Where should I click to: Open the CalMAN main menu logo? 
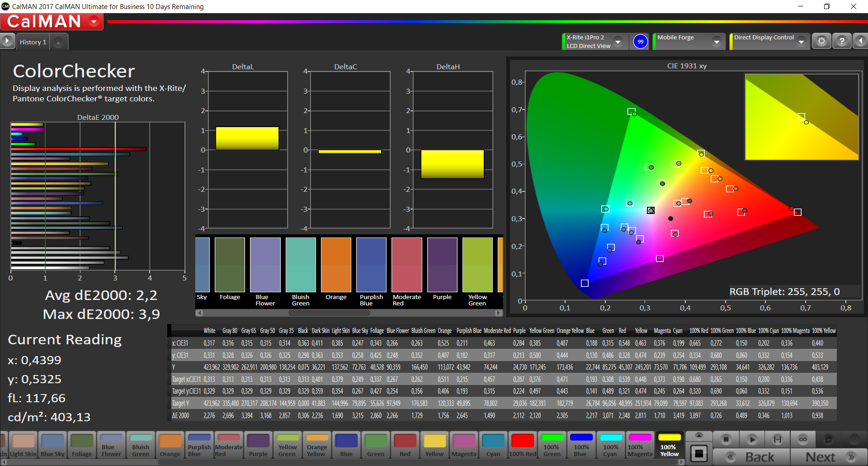tap(52, 22)
